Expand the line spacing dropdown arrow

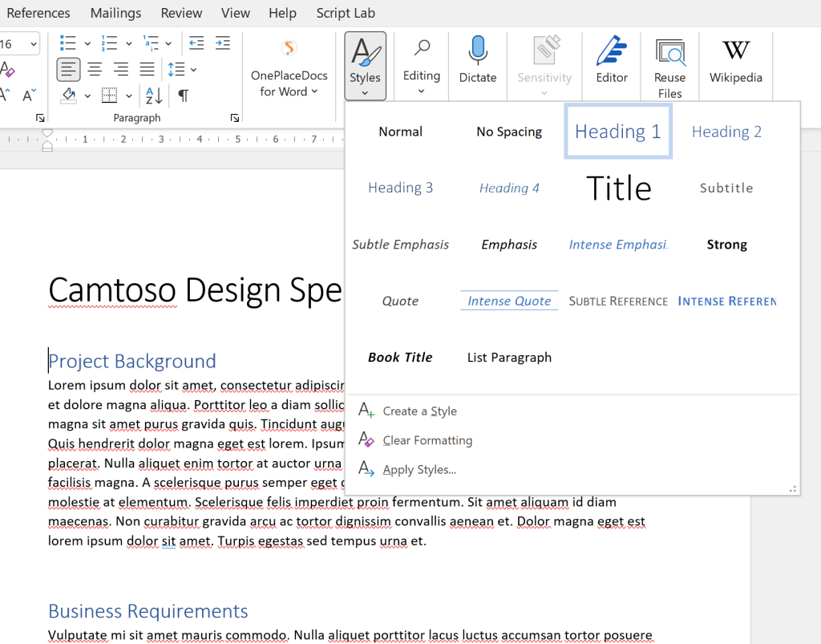tap(193, 70)
